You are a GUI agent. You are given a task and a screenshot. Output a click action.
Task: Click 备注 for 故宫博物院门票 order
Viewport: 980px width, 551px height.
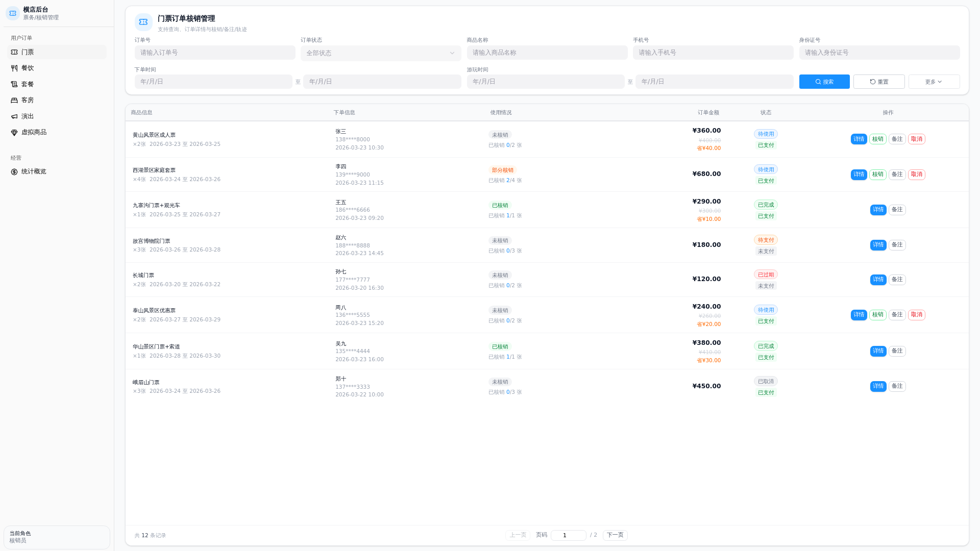point(897,245)
